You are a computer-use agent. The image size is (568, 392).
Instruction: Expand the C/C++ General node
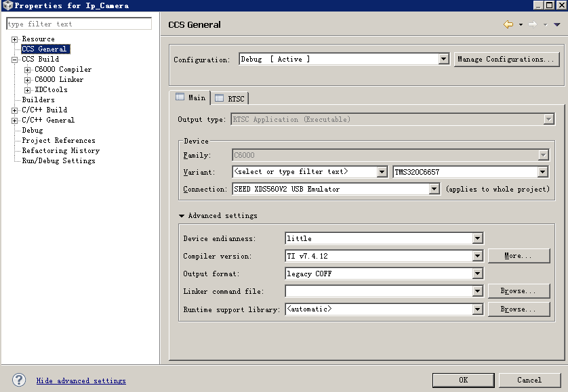pos(14,121)
